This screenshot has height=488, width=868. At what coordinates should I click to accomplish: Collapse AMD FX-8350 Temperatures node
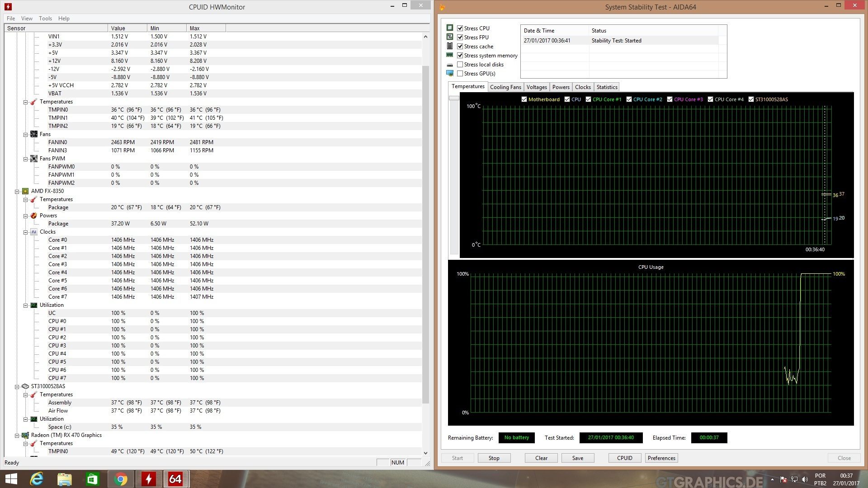pos(26,200)
